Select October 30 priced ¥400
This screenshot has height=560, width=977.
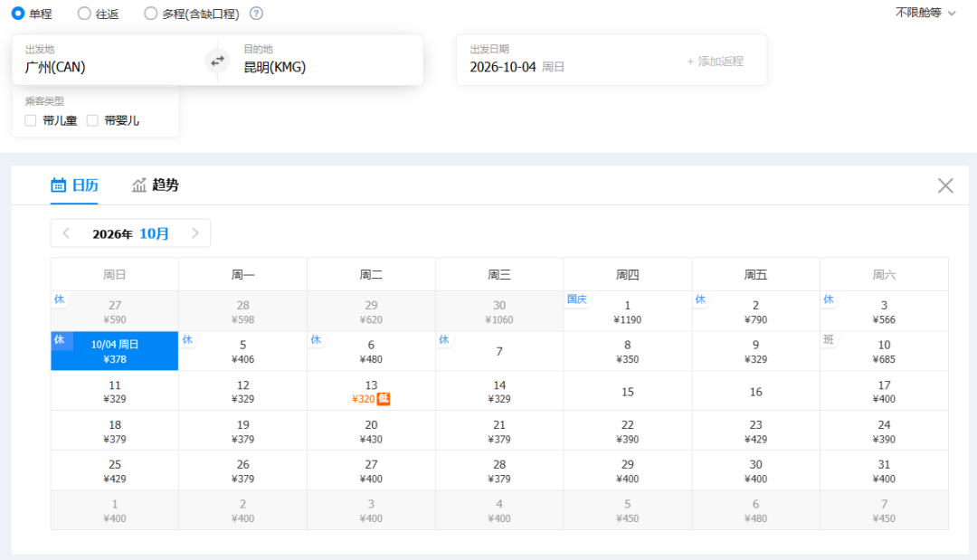point(755,471)
